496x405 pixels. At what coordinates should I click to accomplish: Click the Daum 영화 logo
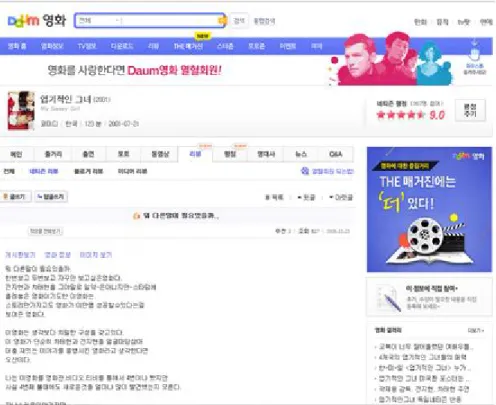37,21
